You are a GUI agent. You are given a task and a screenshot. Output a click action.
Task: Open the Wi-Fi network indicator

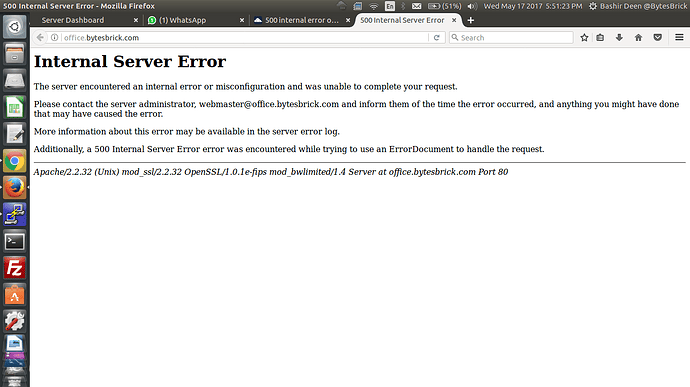click(374, 6)
